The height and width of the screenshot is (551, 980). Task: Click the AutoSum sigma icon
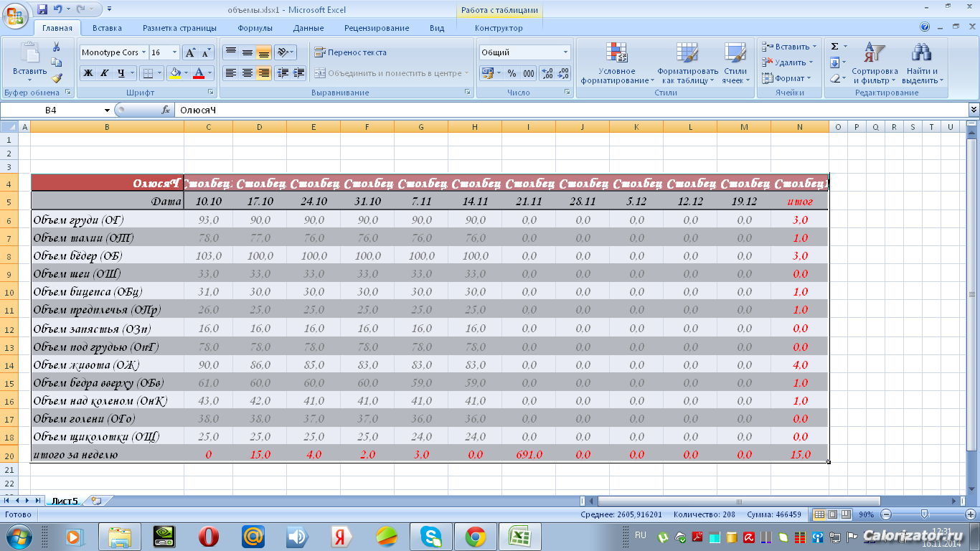834,47
